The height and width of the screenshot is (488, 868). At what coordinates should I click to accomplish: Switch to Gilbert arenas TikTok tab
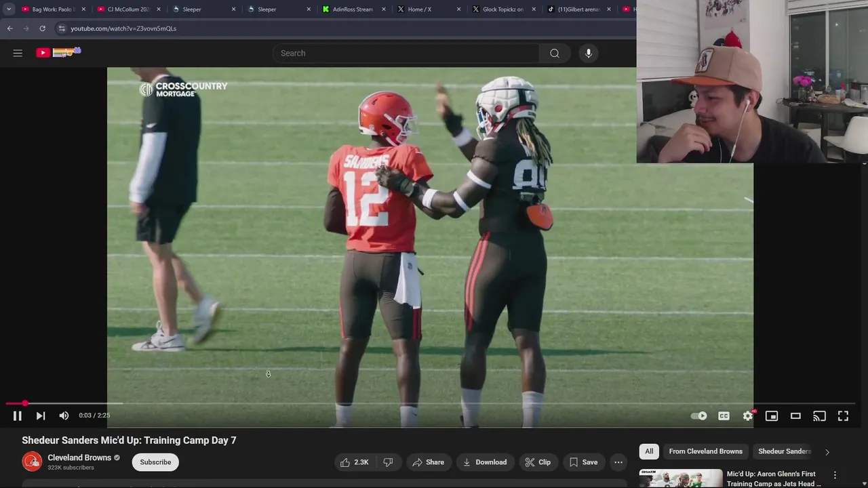pyautogui.click(x=578, y=9)
